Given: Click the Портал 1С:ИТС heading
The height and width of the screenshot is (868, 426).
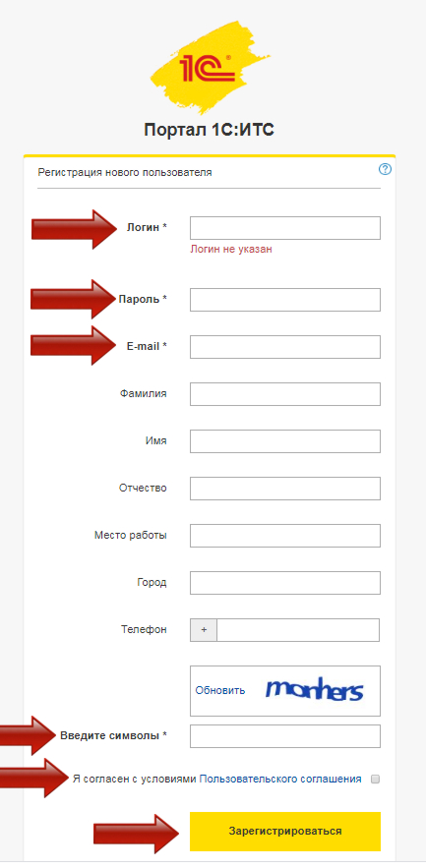Looking at the screenshot, I should [x=210, y=130].
